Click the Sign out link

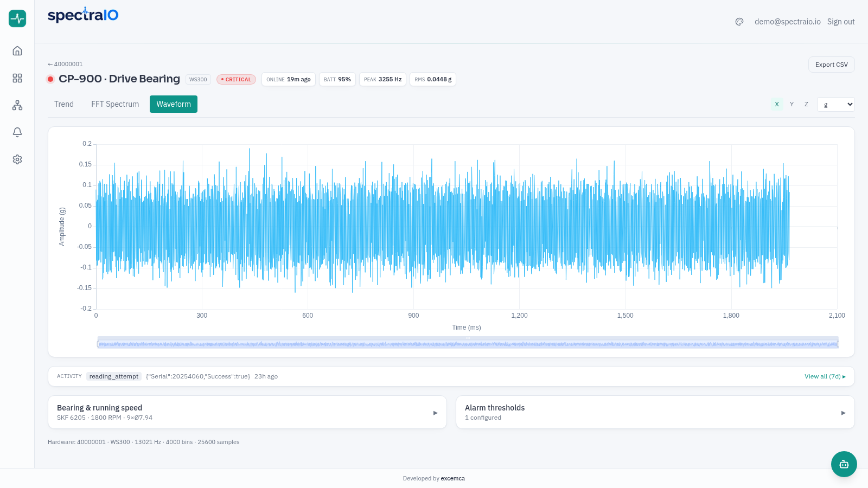click(x=841, y=22)
